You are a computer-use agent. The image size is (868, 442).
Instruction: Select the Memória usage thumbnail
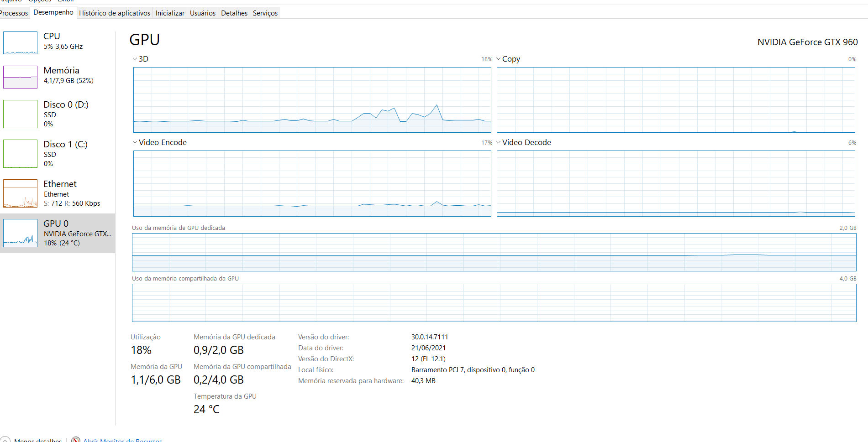pyautogui.click(x=20, y=77)
